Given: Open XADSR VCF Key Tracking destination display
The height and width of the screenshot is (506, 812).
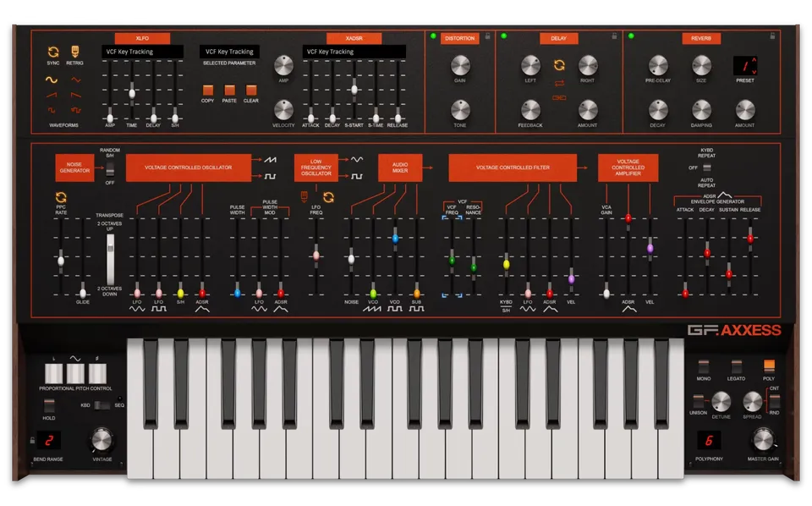Looking at the screenshot, I should 354,52.
